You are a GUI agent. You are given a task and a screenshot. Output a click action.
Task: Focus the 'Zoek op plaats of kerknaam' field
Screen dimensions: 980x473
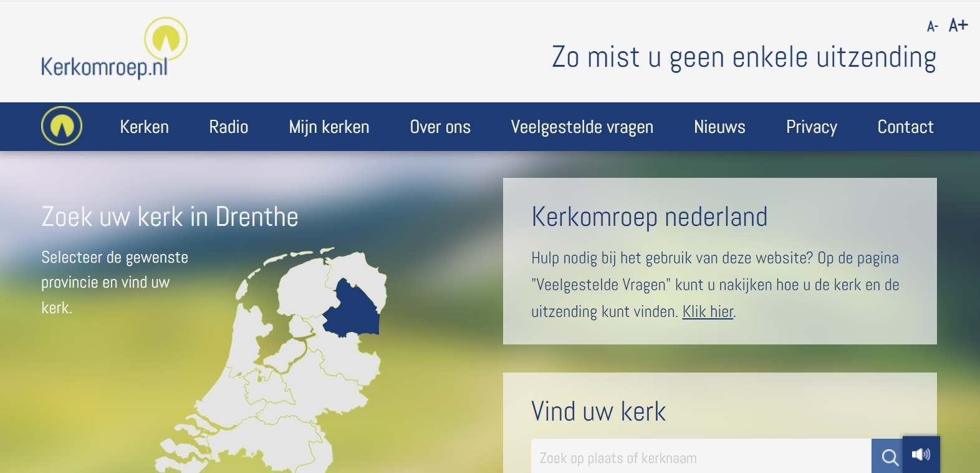701,457
